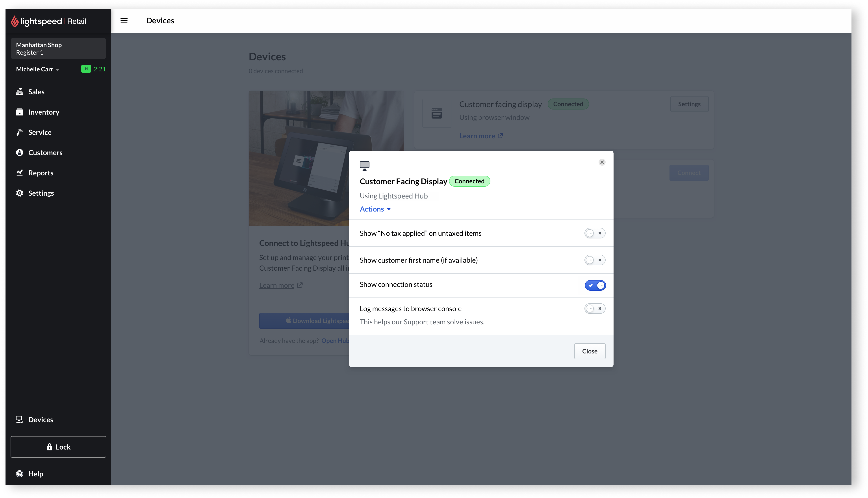Click the Close button in modal
The width and height of the screenshot is (868, 498).
tap(590, 351)
